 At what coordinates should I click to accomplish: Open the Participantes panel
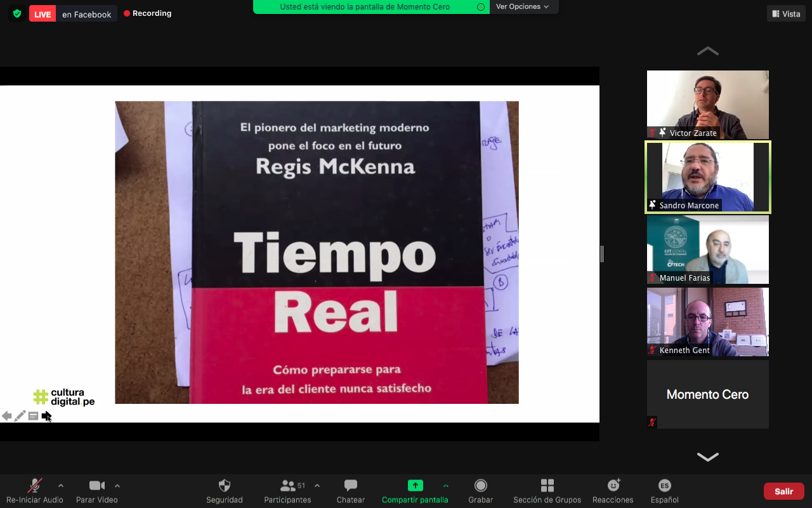288,486
